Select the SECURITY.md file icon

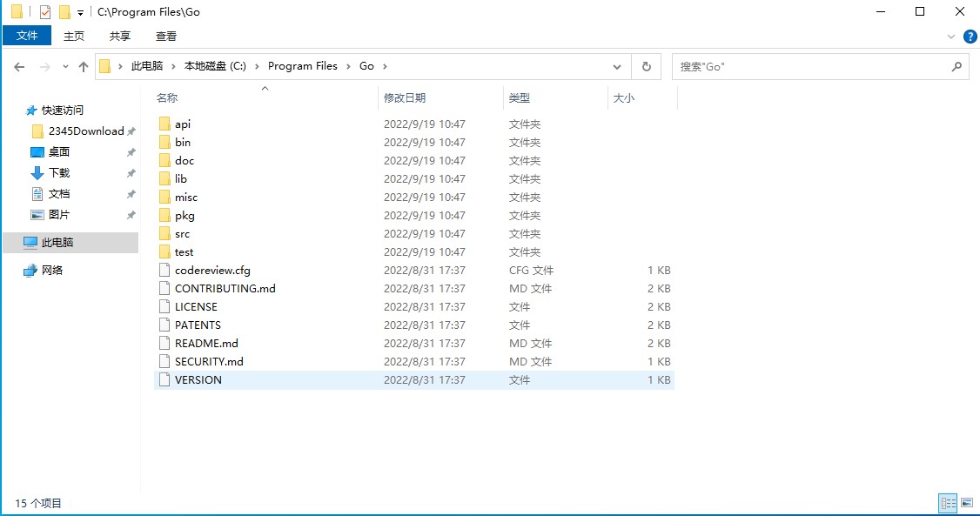point(164,361)
